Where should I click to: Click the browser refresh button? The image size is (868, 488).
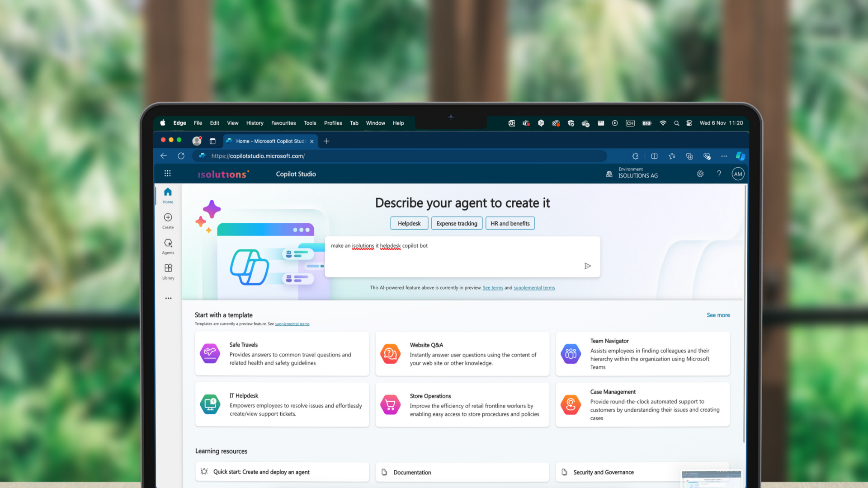[x=181, y=156]
